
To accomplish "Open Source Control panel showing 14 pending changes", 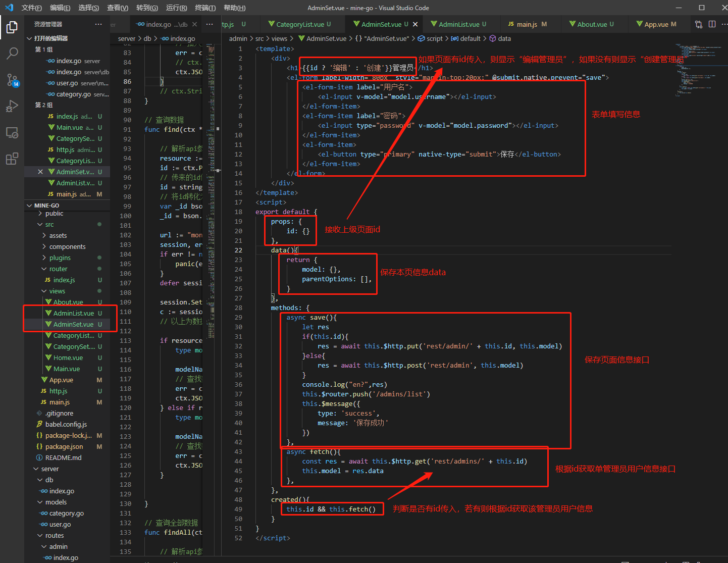I will 12,80.
